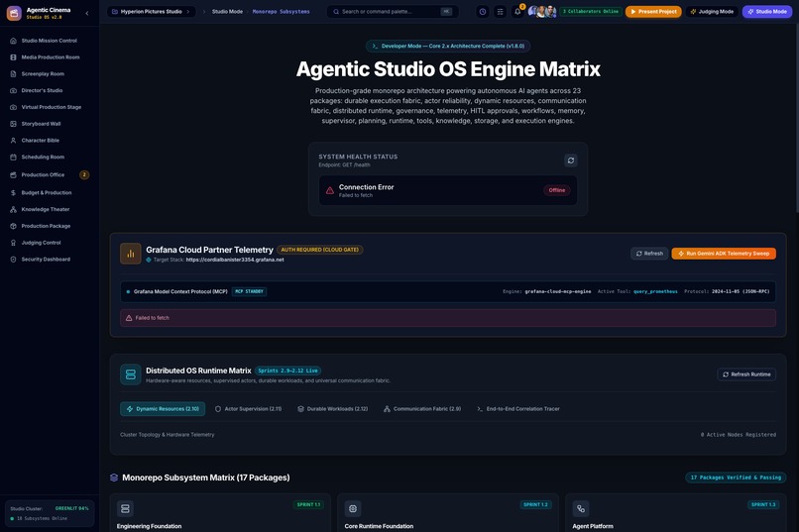
Task: Open Screenplay Room in the sidebar
Action: [x=50, y=74]
